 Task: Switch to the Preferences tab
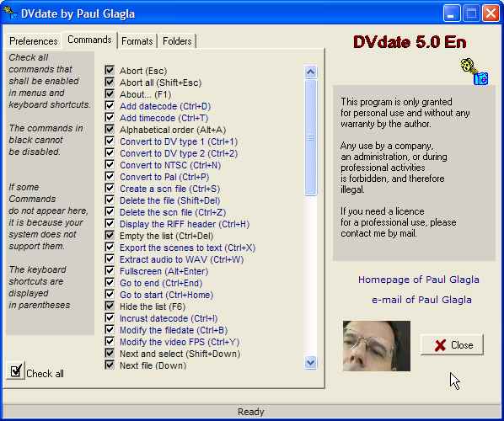[34, 41]
